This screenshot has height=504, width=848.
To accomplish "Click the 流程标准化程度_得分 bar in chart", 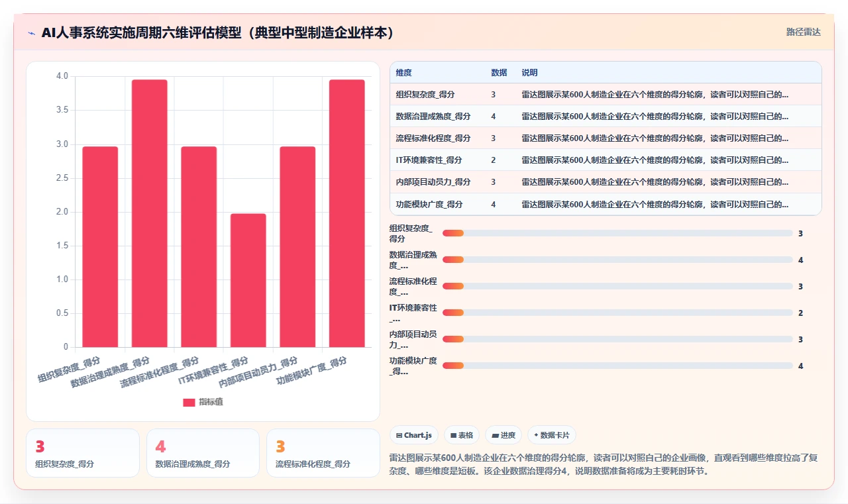I will pos(199,246).
